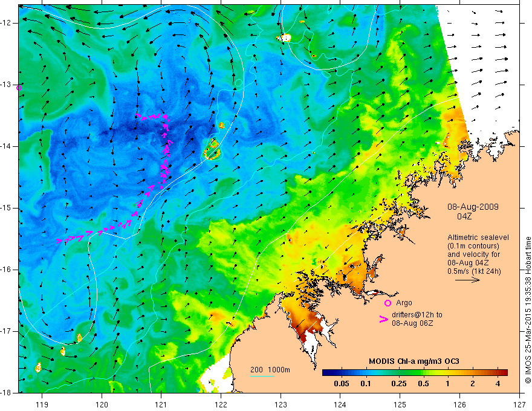The height and width of the screenshot is (411, 532).
Task: Click the 'Argo' legend label
Action: click(404, 303)
